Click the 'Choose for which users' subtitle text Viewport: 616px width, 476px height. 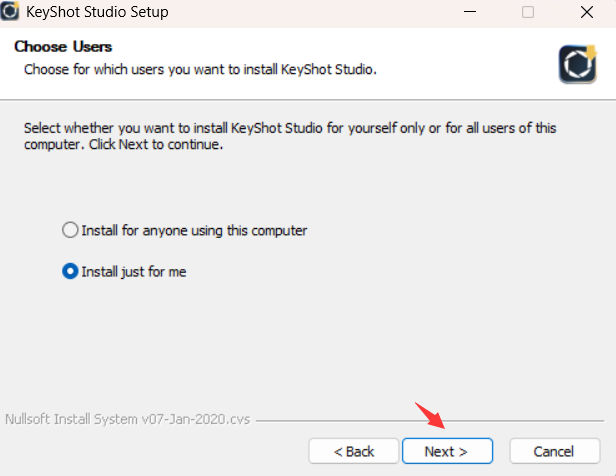click(200, 69)
